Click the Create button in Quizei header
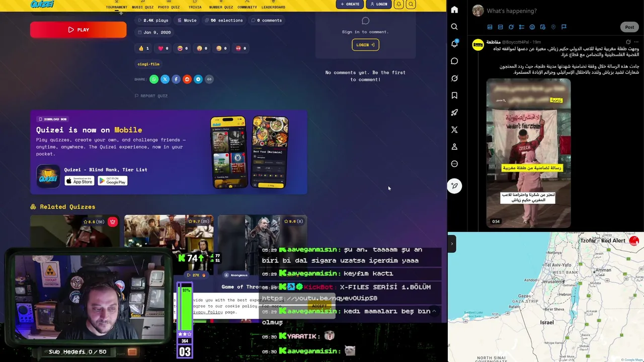The height and width of the screenshot is (362, 644). tap(350, 4)
